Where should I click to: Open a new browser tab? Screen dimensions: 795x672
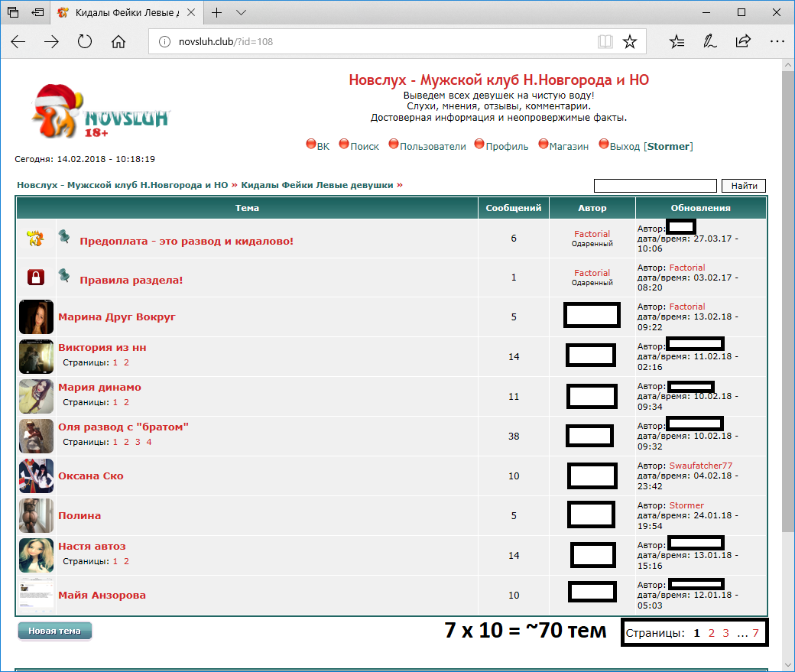point(217,13)
